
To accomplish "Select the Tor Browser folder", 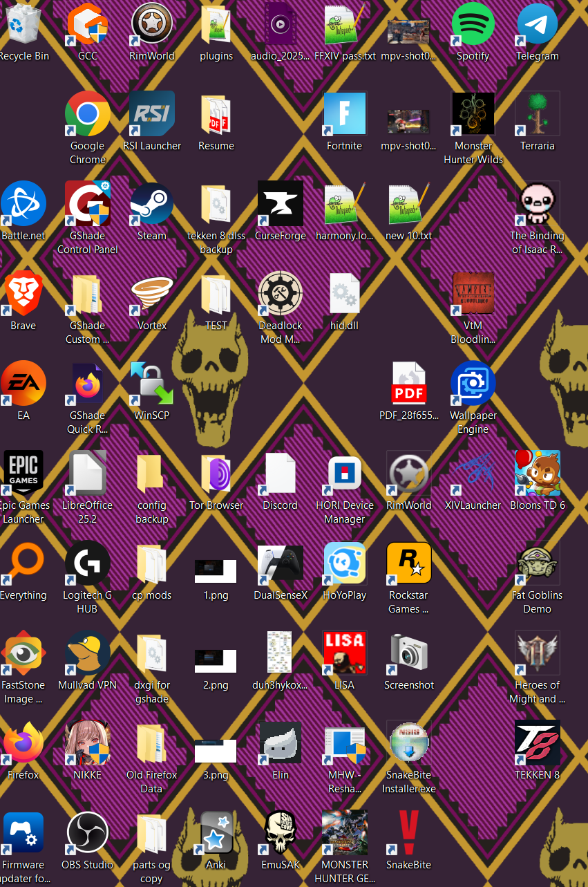I will click(x=216, y=474).
